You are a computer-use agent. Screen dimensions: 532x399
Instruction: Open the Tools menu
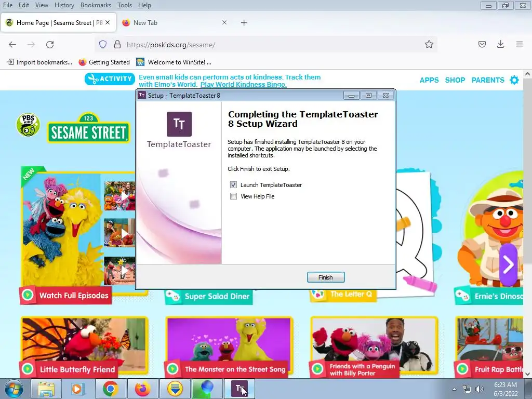[x=125, y=5]
